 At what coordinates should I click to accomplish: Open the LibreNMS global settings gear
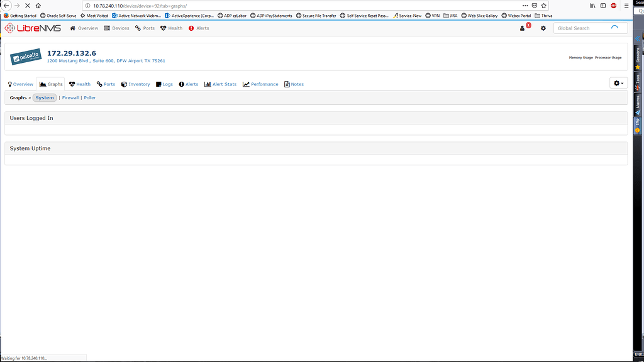point(543,28)
